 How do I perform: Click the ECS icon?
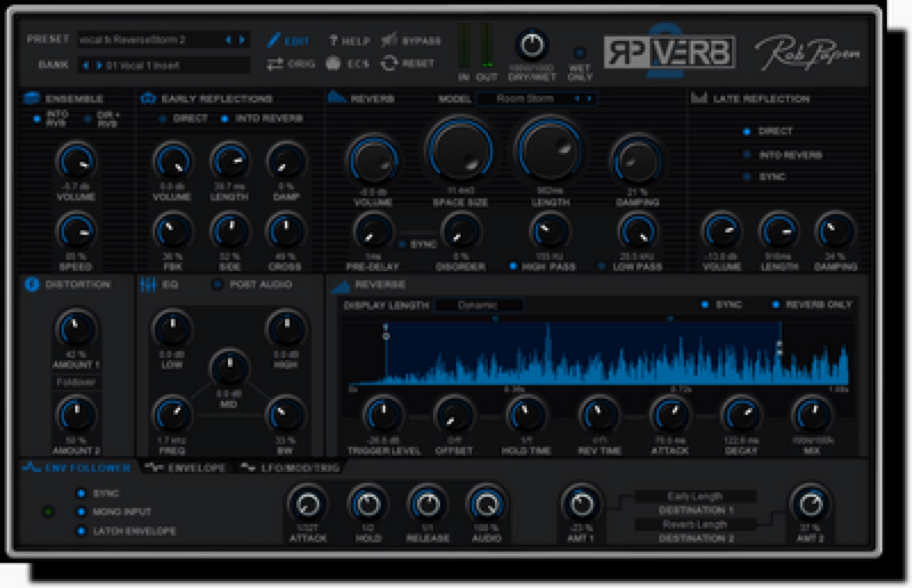(333, 63)
